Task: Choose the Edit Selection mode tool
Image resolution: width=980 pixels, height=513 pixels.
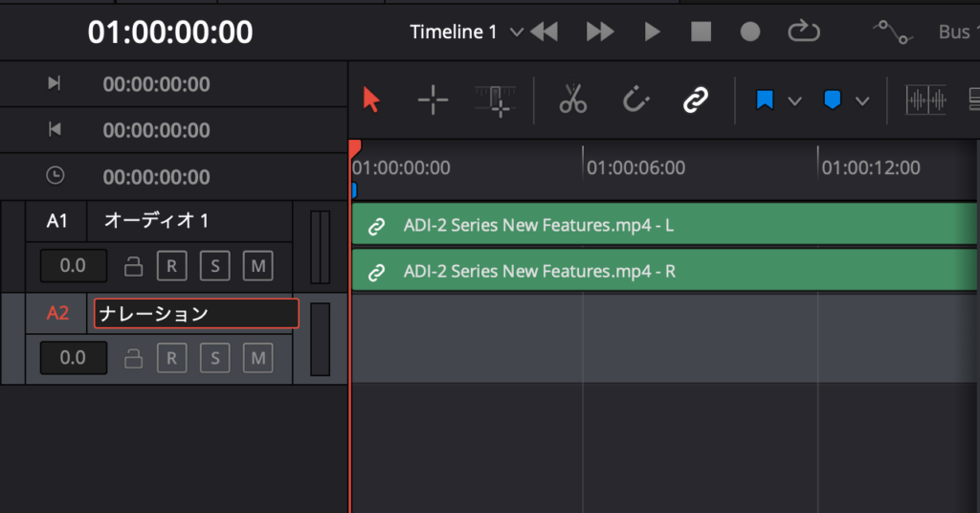Action: click(x=495, y=100)
